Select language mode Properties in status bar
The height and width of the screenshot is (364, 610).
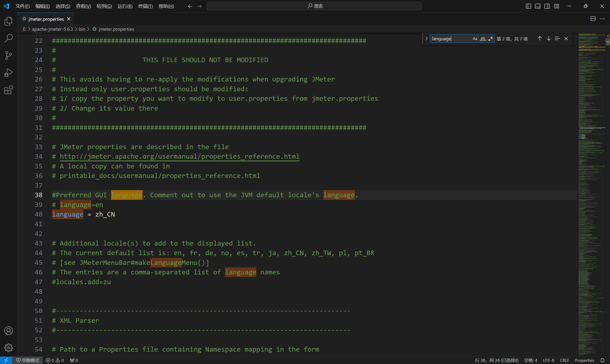click(584, 360)
